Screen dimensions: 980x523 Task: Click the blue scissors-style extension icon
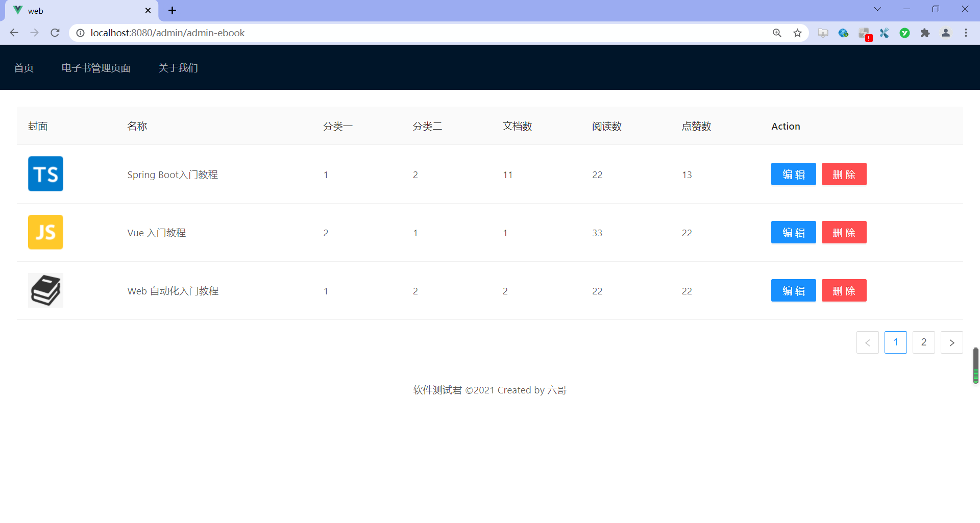tap(884, 33)
